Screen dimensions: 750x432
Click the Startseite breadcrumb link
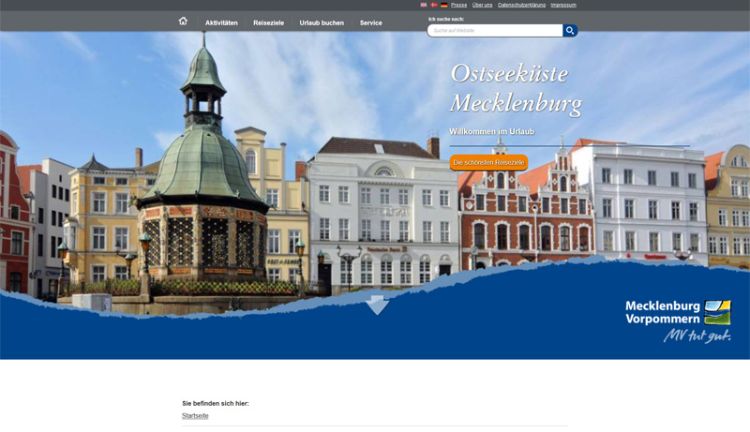coord(195,415)
